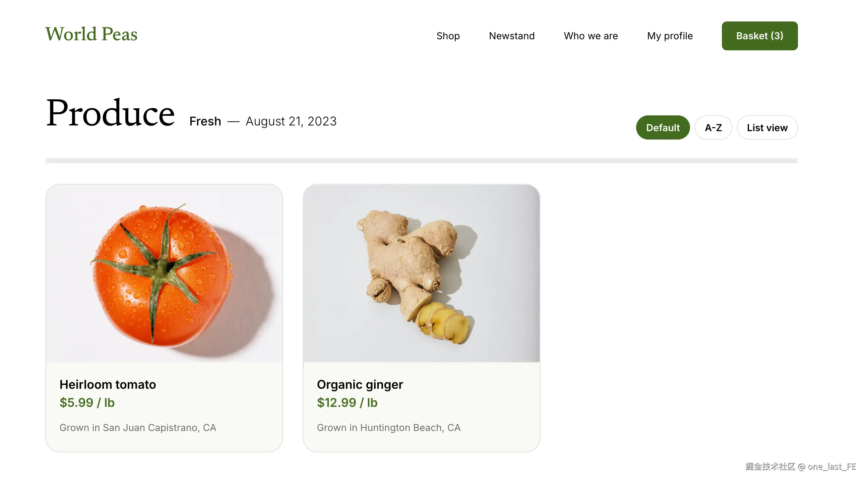Open the Heirloom tomato product title
The width and height of the screenshot is (868, 483).
(x=108, y=384)
